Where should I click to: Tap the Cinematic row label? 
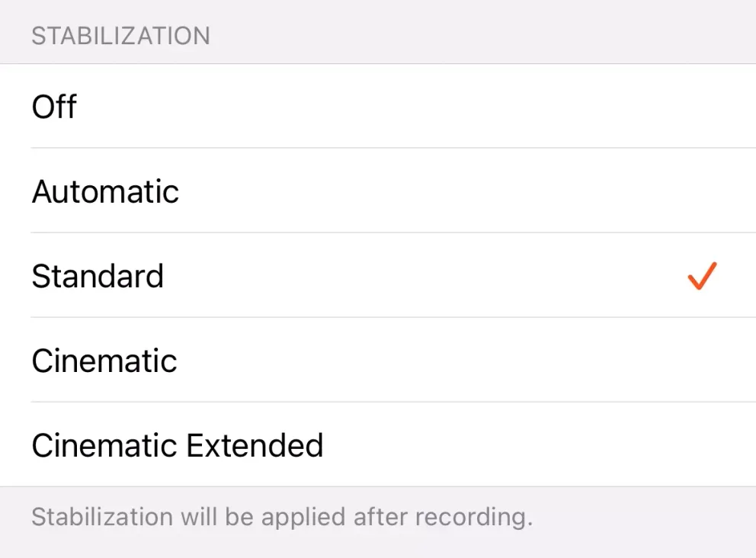[x=104, y=361]
